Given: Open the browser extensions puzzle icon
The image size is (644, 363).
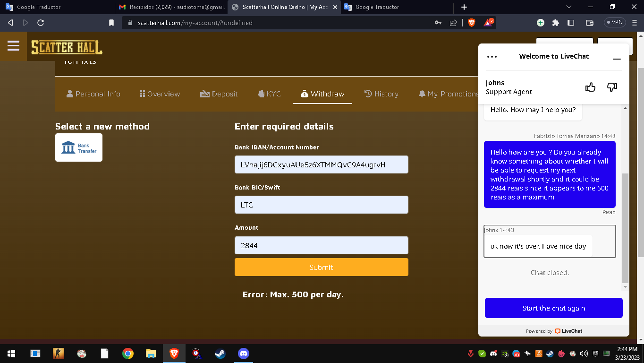Looking at the screenshot, I should coord(556,23).
